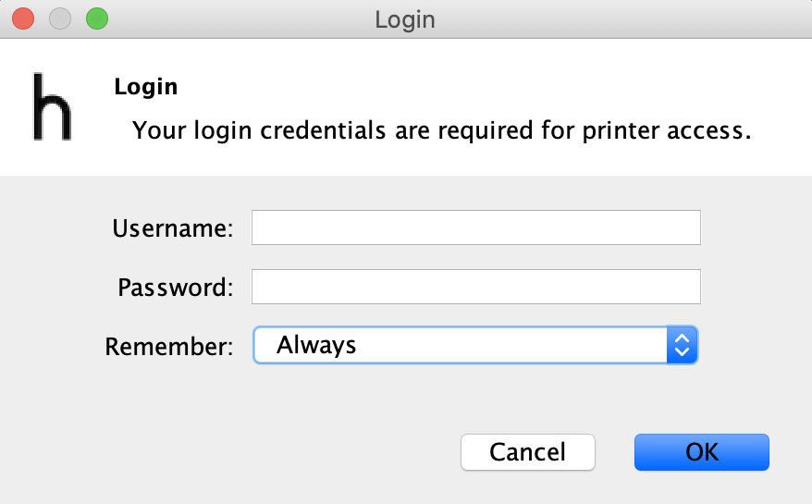Click the empty grey area left of Cancel
Viewport: 812px width, 504px height.
[233, 452]
